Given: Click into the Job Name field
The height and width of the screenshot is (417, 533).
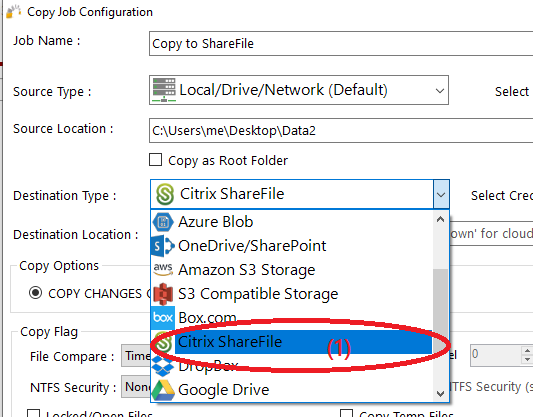Looking at the screenshot, I should pos(341,44).
